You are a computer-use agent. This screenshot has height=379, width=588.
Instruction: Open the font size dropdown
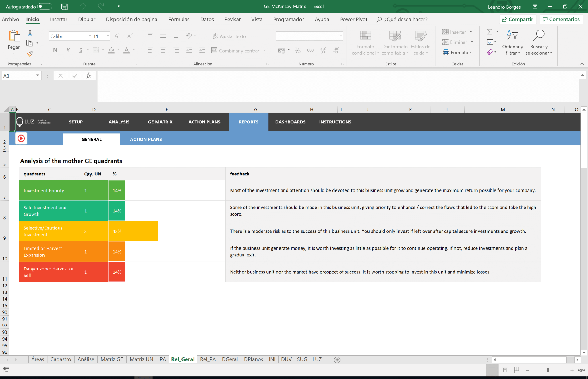coord(108,36)
